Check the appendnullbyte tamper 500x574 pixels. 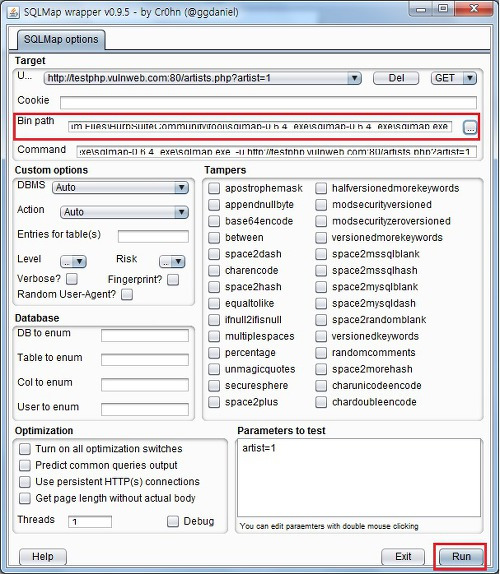[x=214, y=205]
